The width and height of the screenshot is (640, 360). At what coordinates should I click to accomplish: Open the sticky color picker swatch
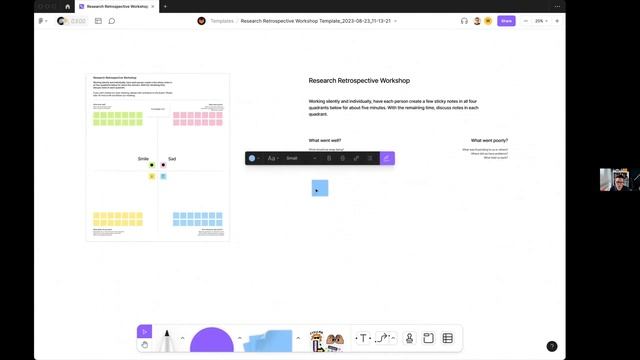pyautogui.click(x=254, y=158)
